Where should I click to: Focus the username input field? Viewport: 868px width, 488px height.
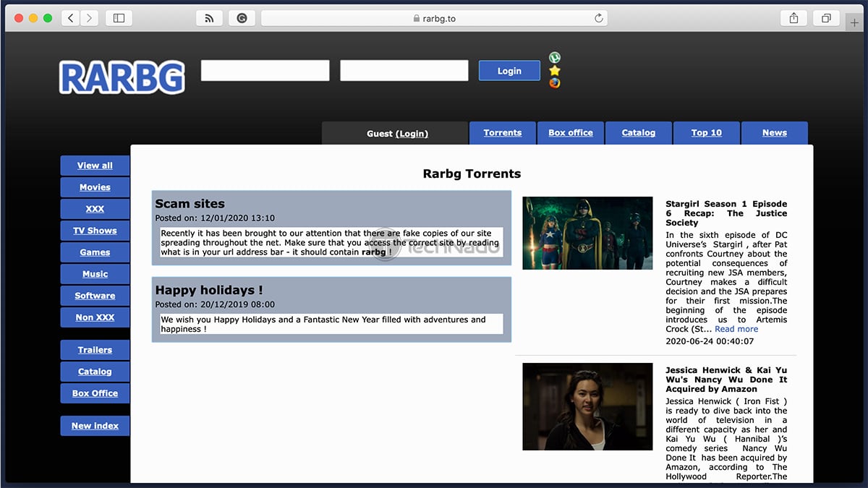265,70
